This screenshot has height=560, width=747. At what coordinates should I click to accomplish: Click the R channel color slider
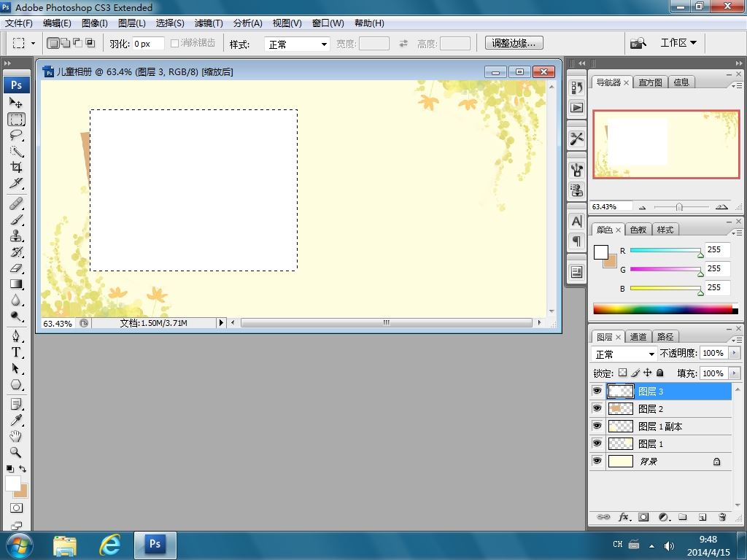tap(665, 251)
